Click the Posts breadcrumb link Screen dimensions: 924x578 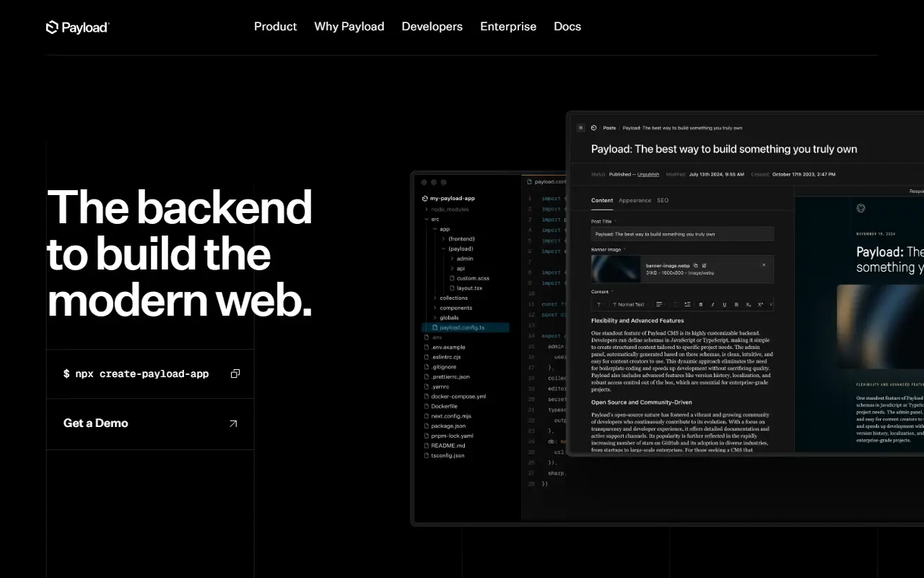pyautogui.click(x=610, y=128)
